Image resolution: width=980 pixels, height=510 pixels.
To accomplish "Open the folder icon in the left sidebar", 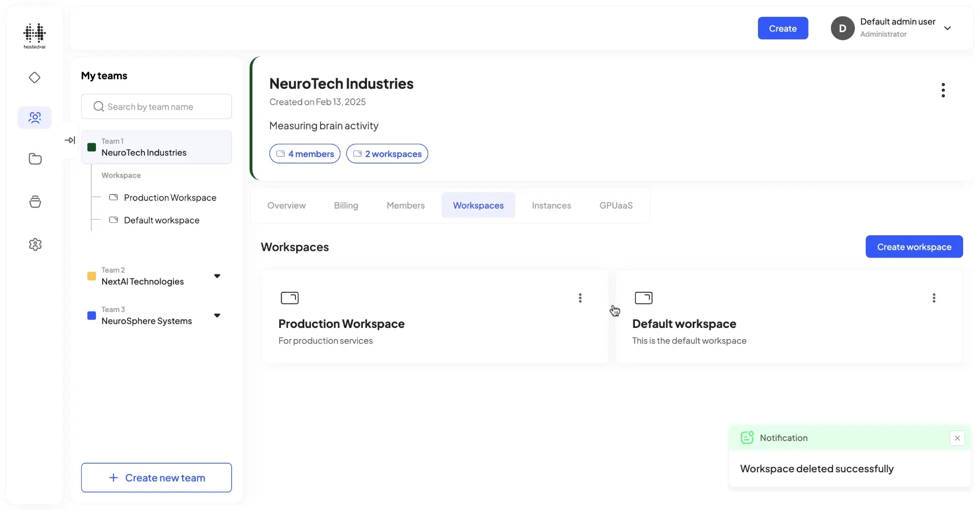I will point(34,159).
